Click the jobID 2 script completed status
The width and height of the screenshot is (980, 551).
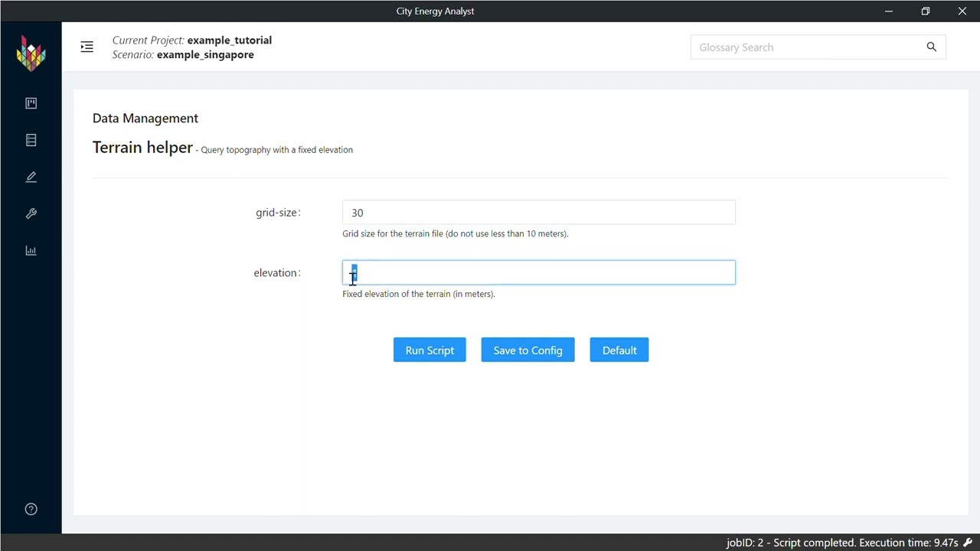coord(842,543)
